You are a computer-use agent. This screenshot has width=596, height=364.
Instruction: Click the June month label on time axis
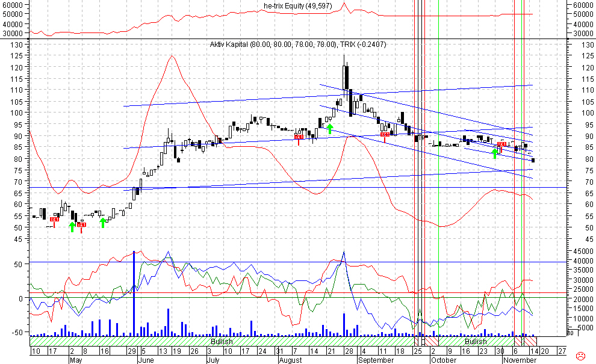point(146,360)
